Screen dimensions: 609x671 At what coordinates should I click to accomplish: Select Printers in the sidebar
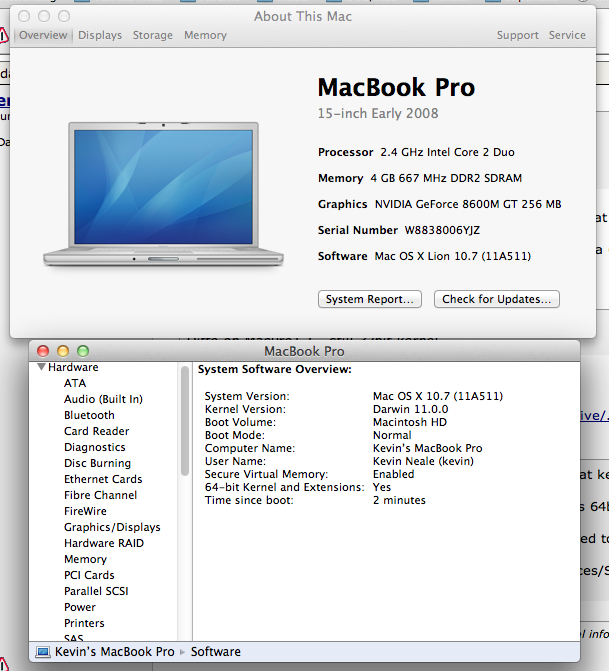(x=84, y=623)
